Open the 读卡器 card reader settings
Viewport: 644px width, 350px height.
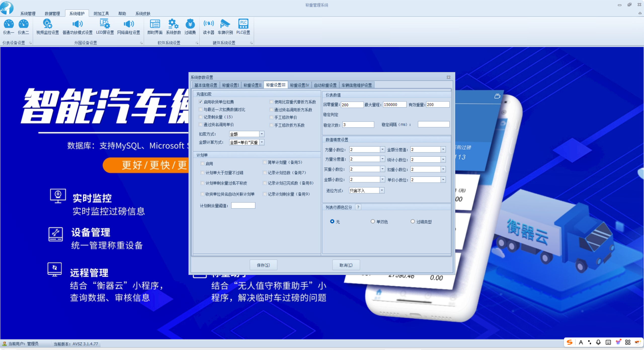[209, 27]
